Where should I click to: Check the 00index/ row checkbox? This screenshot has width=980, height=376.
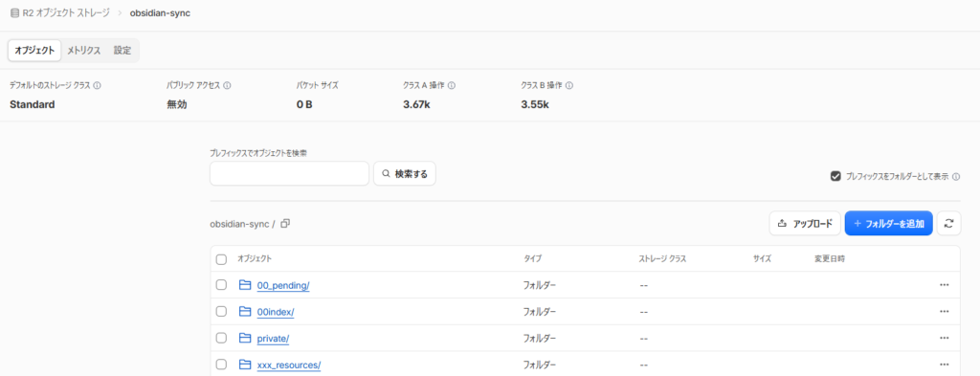(221, 311)
